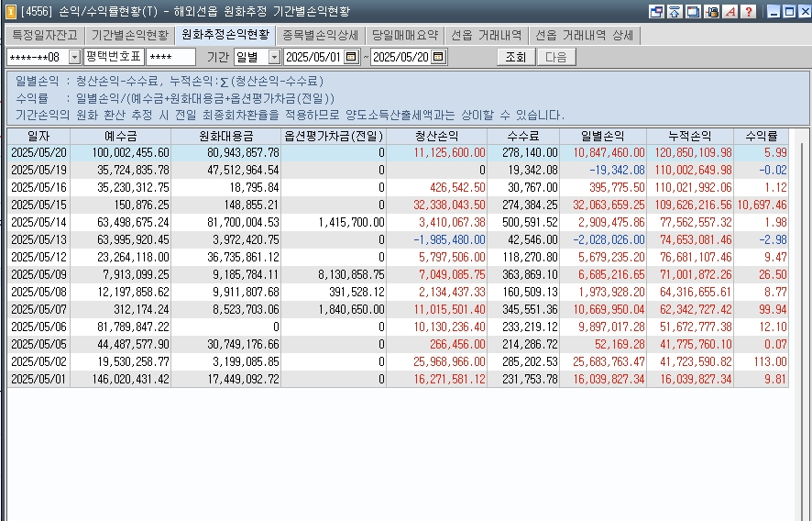The width and height of the screenshot is (812, 521).
Task: Switch to the 특정일자잔고 tab
Action: click(45, 35)
